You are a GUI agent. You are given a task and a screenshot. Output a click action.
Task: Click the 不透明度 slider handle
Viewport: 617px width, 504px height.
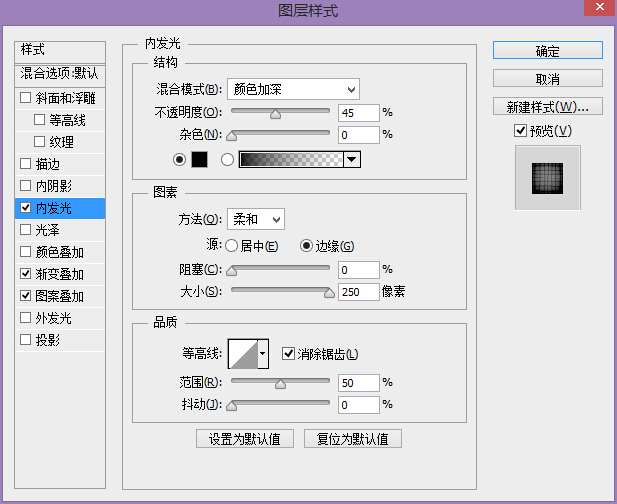coord(275,114)
